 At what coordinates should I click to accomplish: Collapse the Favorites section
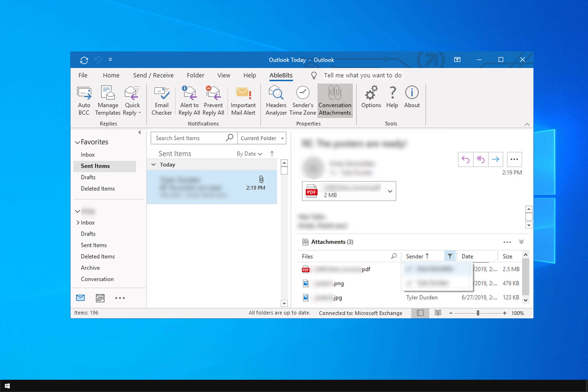[x=78, y=142]
